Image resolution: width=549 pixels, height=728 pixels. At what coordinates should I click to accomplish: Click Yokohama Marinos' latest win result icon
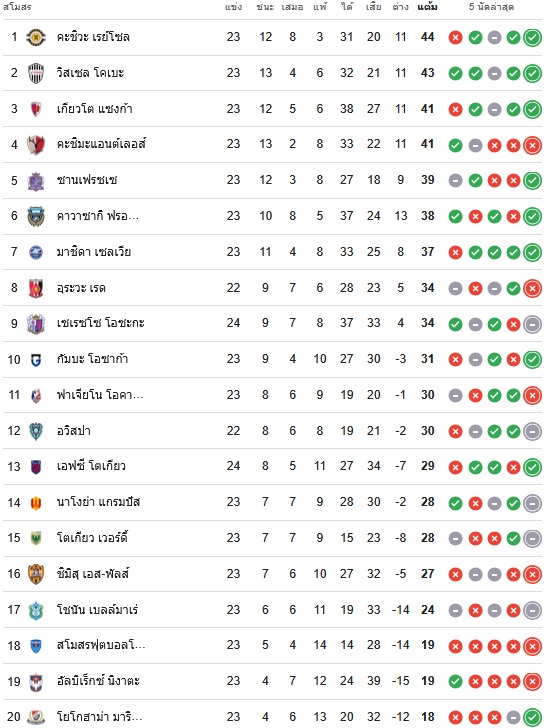(x=532, y=717)
